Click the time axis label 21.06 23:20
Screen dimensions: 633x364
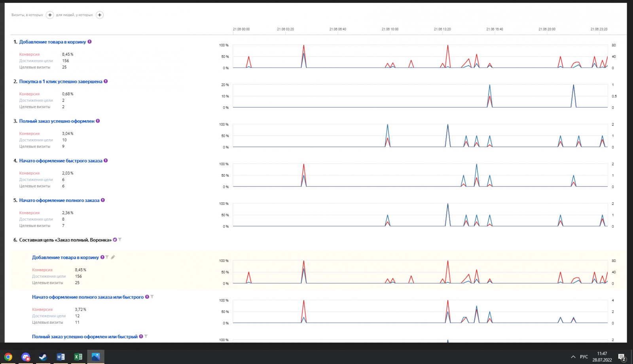tap(599, 29)
